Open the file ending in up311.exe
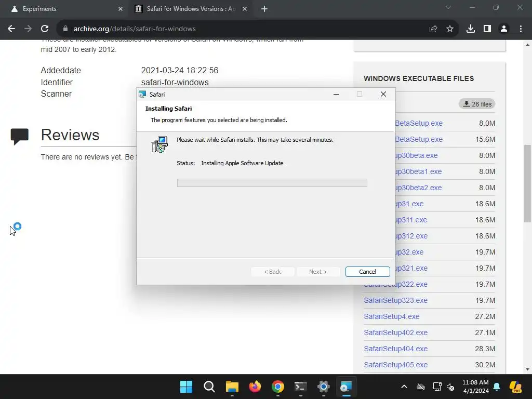This screenshot has width=532, height=399. [x=411, y=220]
